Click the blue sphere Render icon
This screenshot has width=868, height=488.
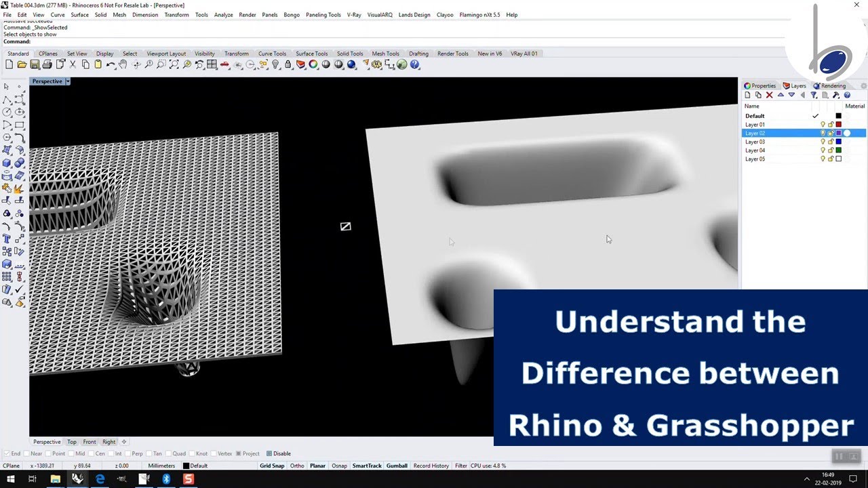coord(351,64)
